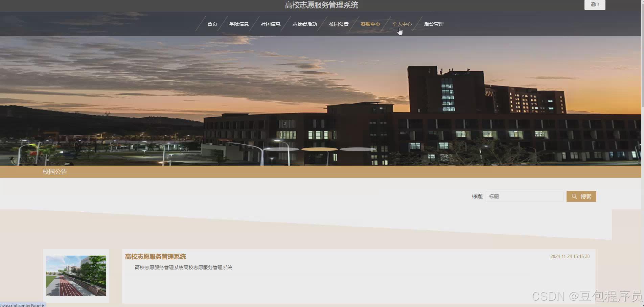Click the campus track announcement thumbnail
644x307 pixels.
tap(76, 276)
